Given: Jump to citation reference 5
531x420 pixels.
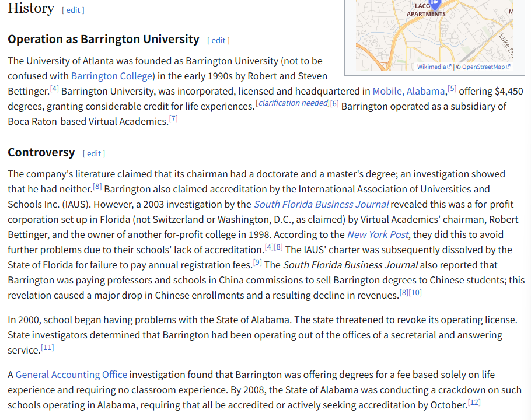Looking at the screenshot, I should [x=452, y=89].
